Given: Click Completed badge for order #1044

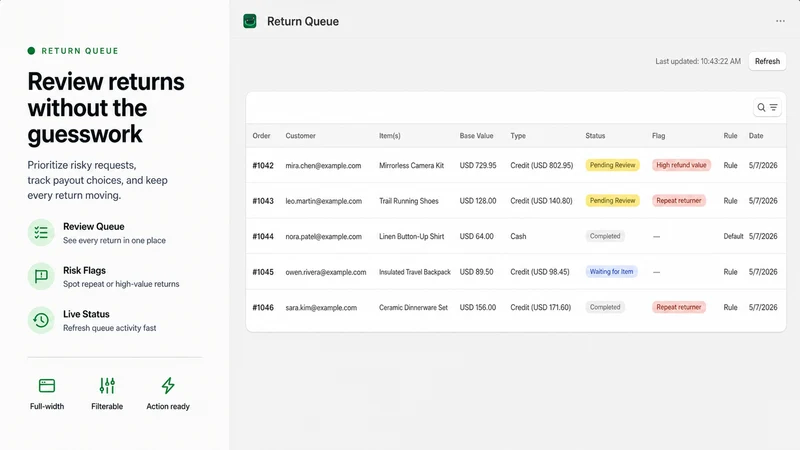Looking at the screenshot, I should [605, 236].
